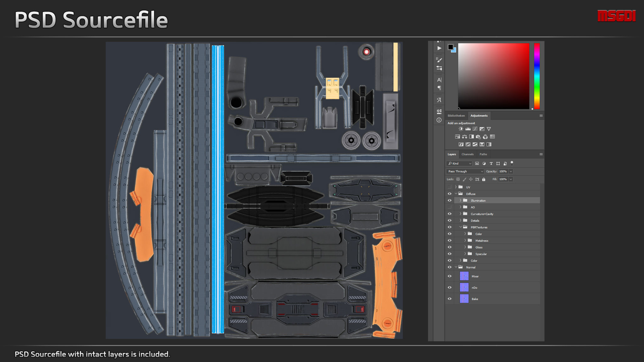Select the nDo layer thumbnail

[x=464, y=288]
